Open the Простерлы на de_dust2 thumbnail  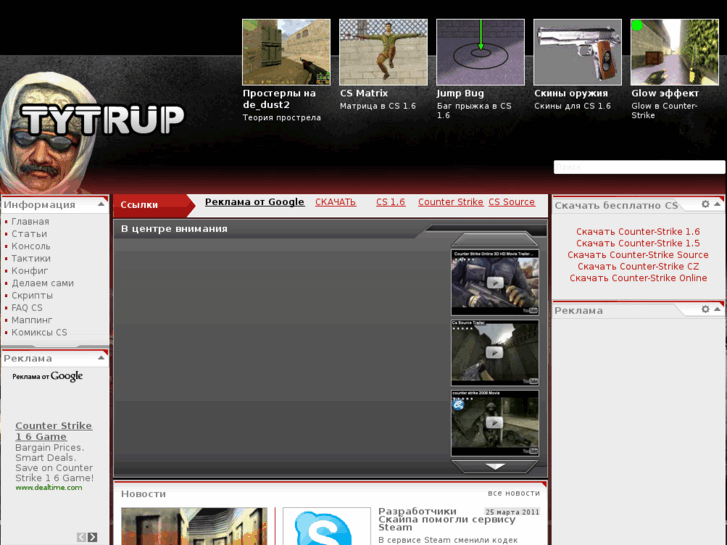pos(286,52)
